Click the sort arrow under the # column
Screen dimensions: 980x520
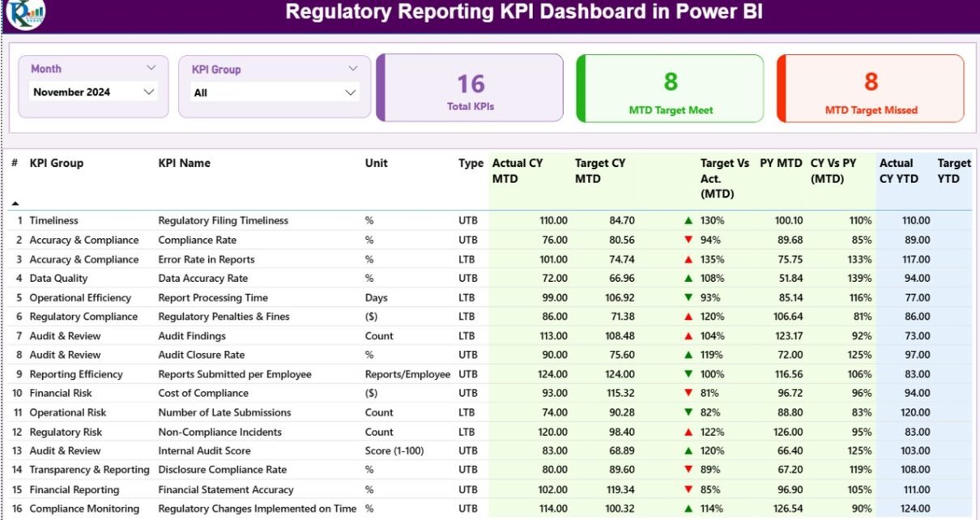click(x=15, y=203)
